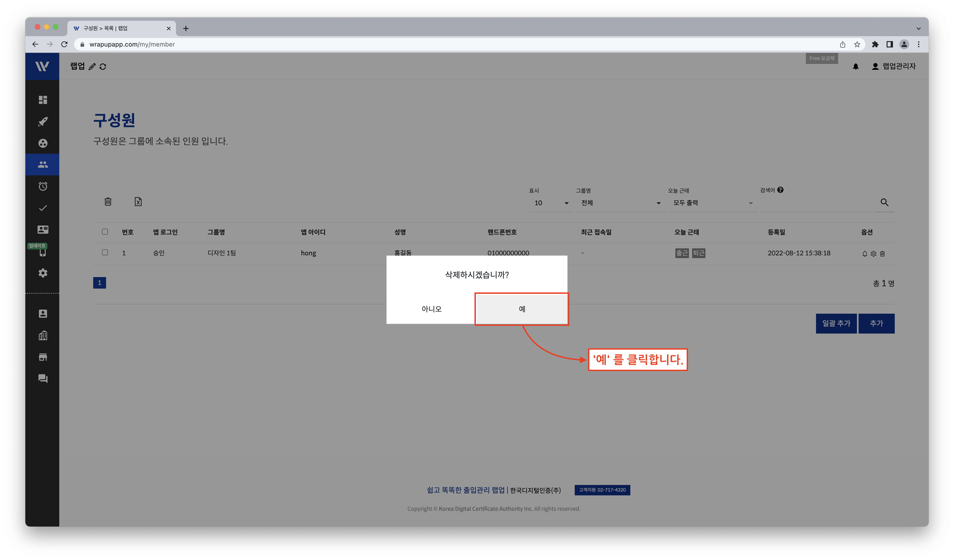Viewport: 954px width, 560px height.
Task: Click the refresh icon next to 랩업
Action: point(103,67)
